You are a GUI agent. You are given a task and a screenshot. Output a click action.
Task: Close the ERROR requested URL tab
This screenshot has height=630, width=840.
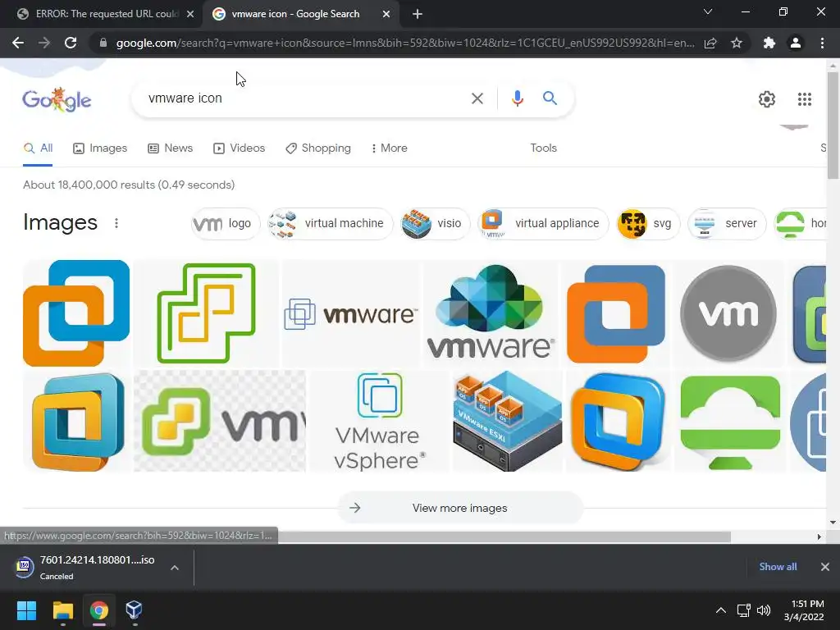(x=190, y=14)
